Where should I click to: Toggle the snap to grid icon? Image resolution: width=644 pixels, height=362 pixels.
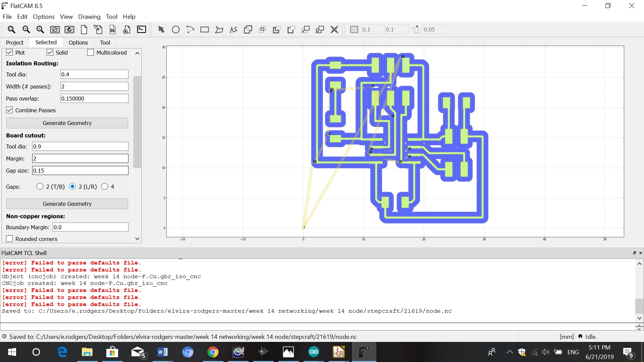pos(354,29)
